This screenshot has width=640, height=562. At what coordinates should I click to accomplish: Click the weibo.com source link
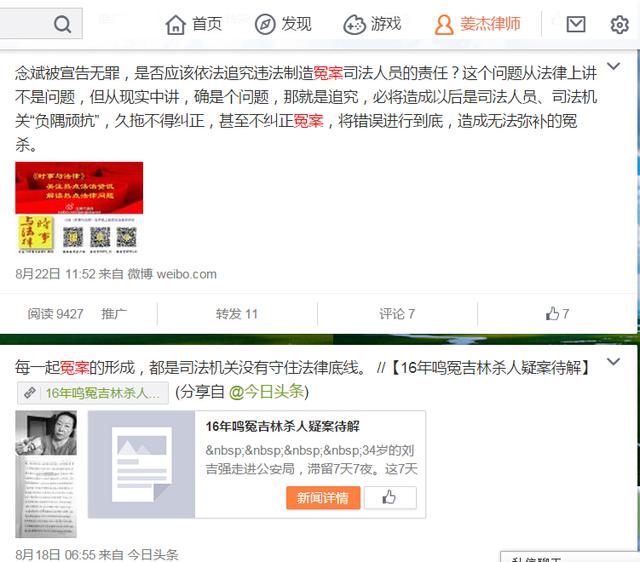coord(187,274)
